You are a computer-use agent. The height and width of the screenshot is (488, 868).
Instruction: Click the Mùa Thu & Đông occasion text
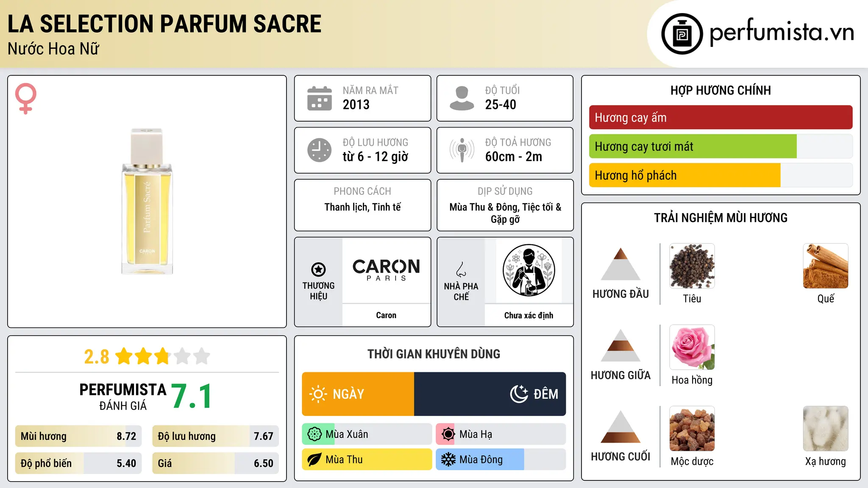coord(505,213)
